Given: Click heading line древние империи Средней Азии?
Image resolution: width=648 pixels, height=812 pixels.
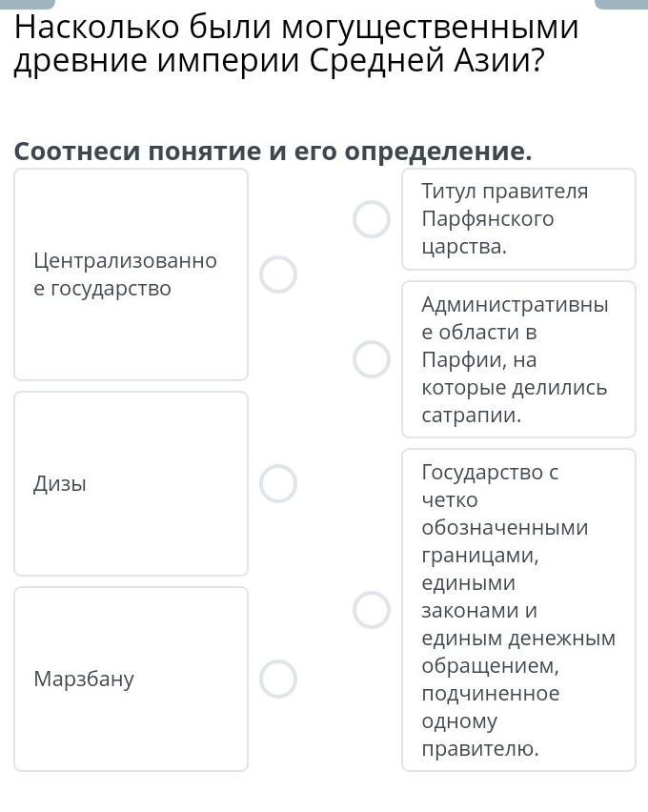Looking at the screenshot, I should pyautogui.click(x=279, y=61).
